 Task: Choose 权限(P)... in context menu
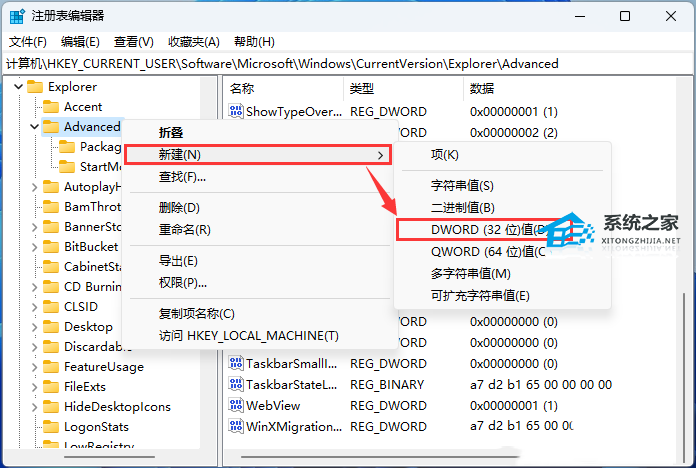pos(259,282)
